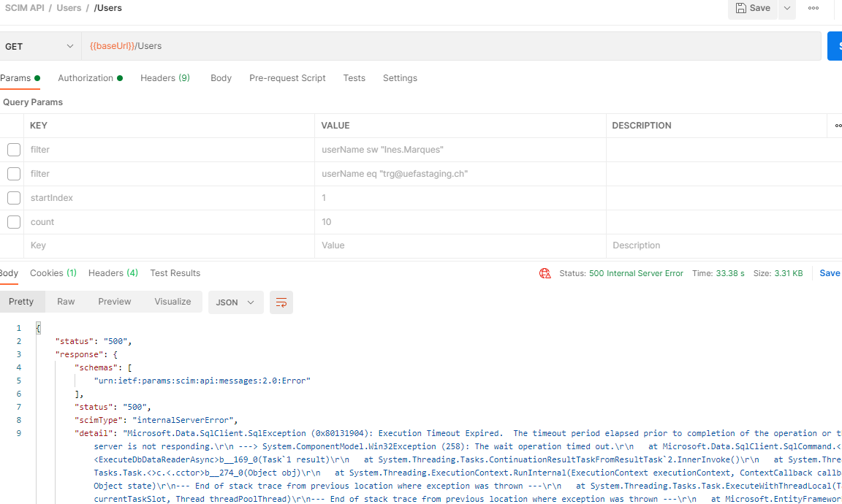Check the startIndex query parameter
This screenshot has width=842, height=504.
12,197
